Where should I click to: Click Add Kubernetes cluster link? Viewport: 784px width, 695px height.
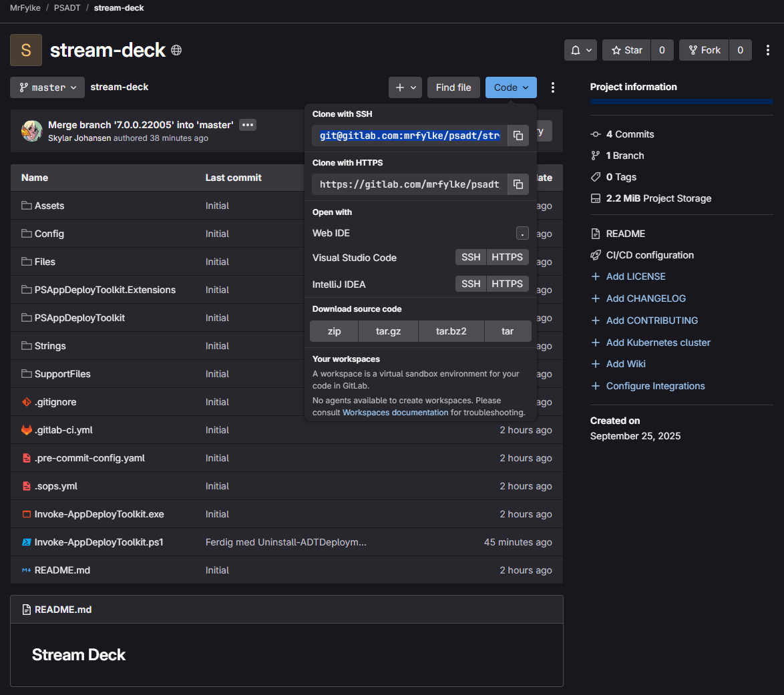[658, 342]
